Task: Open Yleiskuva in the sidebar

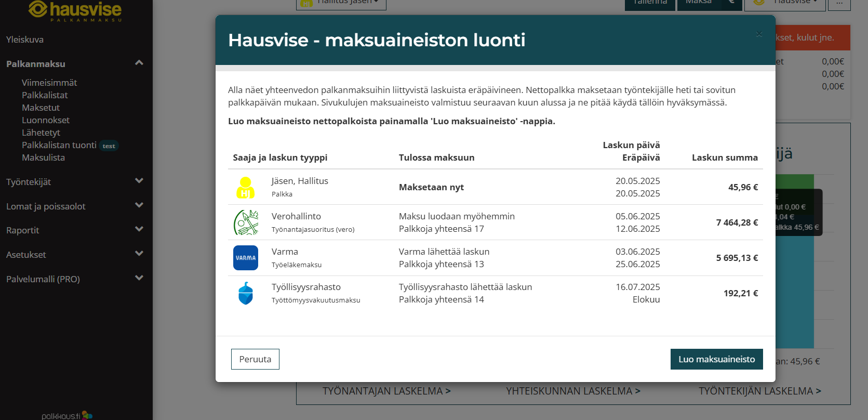Action: 25,40
